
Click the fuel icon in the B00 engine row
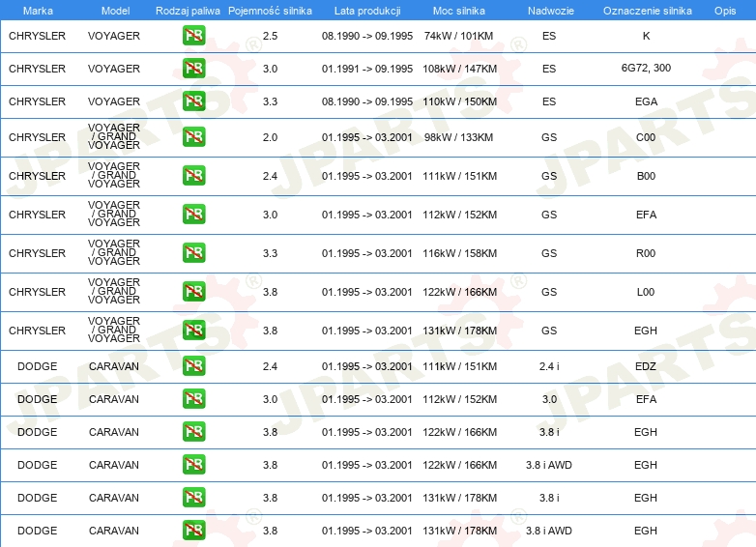pos(193,176)
